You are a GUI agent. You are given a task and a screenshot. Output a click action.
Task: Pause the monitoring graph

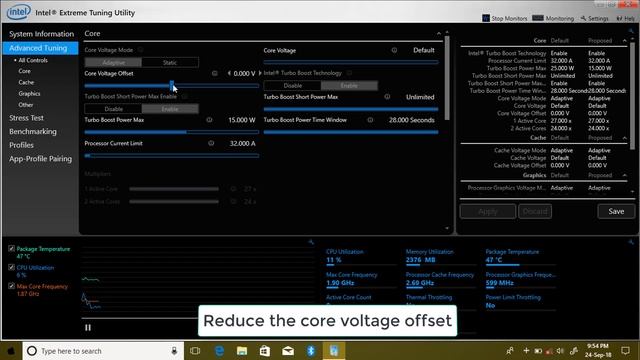click(x=88, y=327)
